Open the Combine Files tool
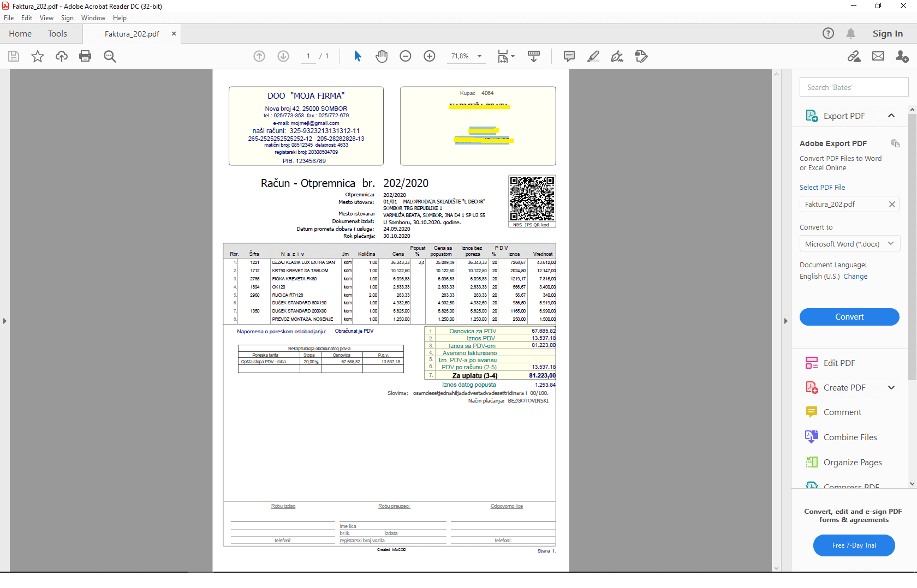 click(850, 437)
